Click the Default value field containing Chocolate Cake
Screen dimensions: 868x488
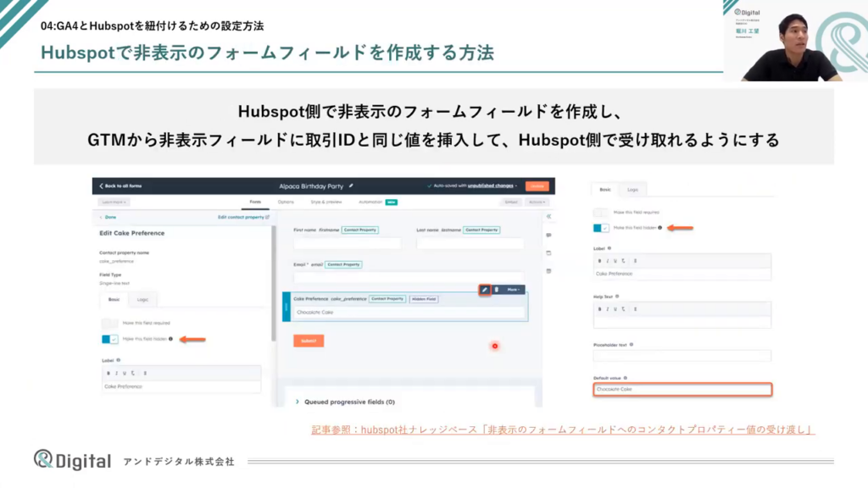682,390
